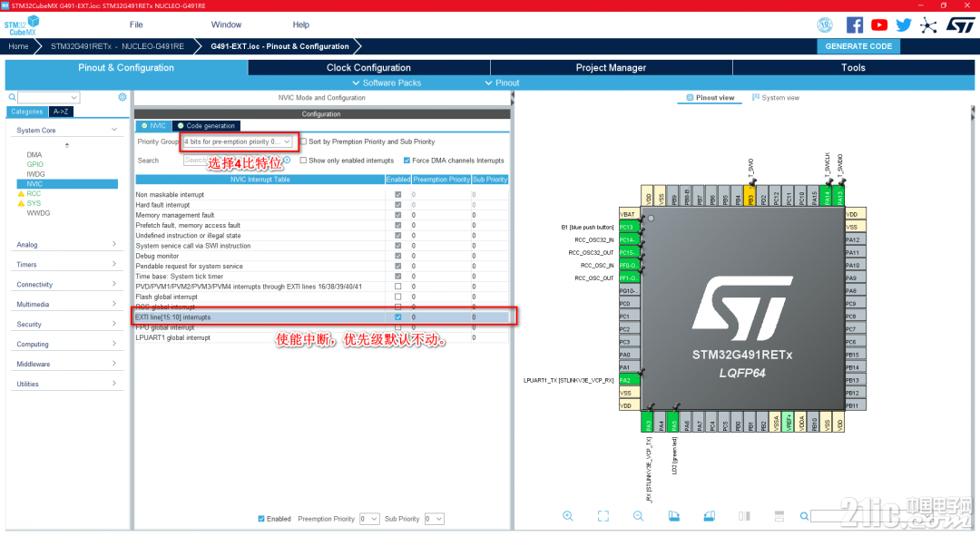Switch to A->Z peripheral listing

(61, 112)
